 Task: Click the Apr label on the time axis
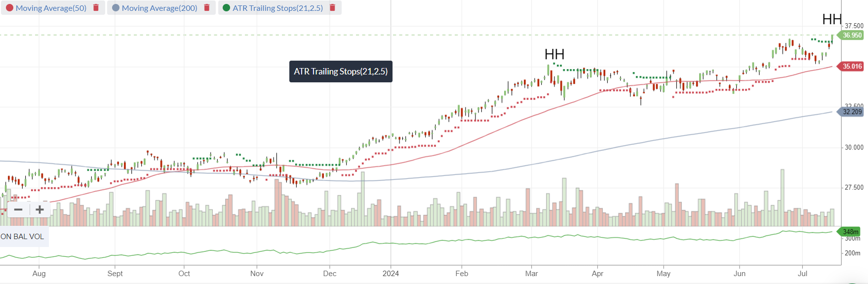[x=597, y=274]
